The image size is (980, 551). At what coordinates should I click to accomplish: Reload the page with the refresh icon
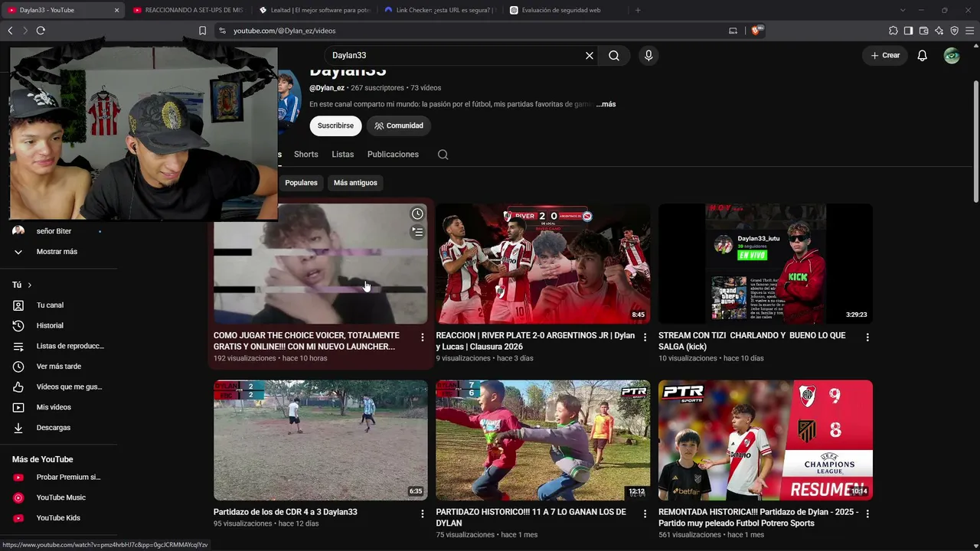point(41,31)
